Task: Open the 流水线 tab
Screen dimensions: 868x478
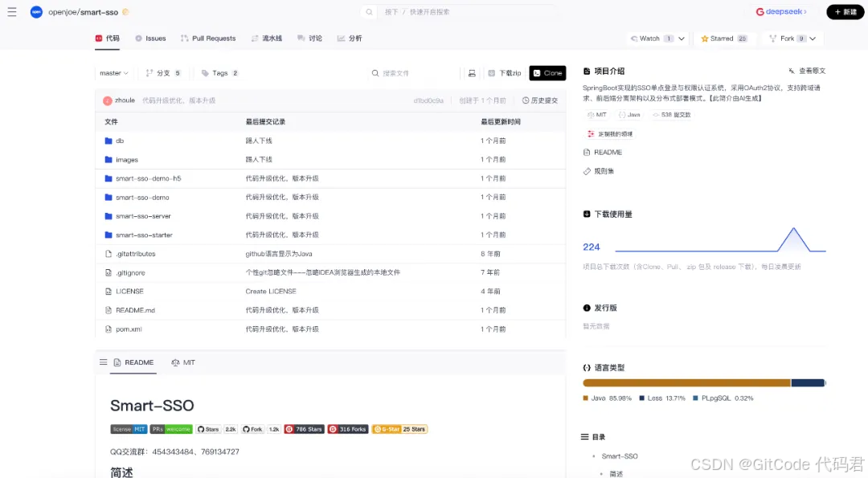Action: click(267, 39)
